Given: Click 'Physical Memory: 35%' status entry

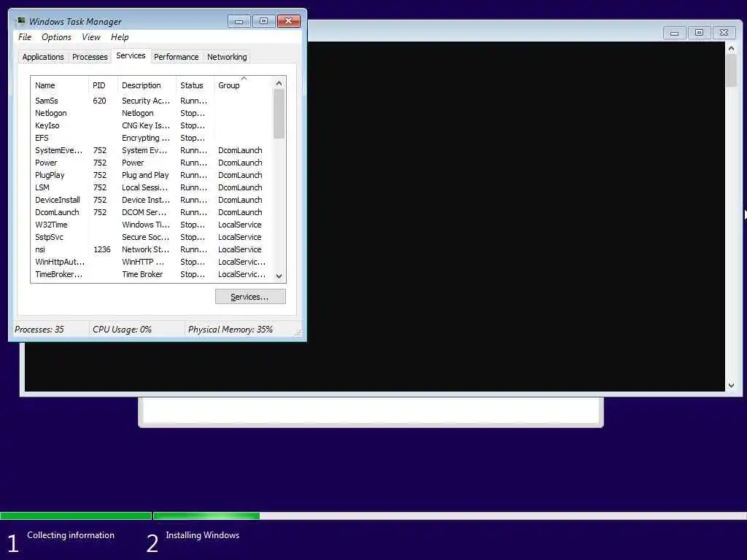Looking at the screenshot, I should click(x=230, y=330).
